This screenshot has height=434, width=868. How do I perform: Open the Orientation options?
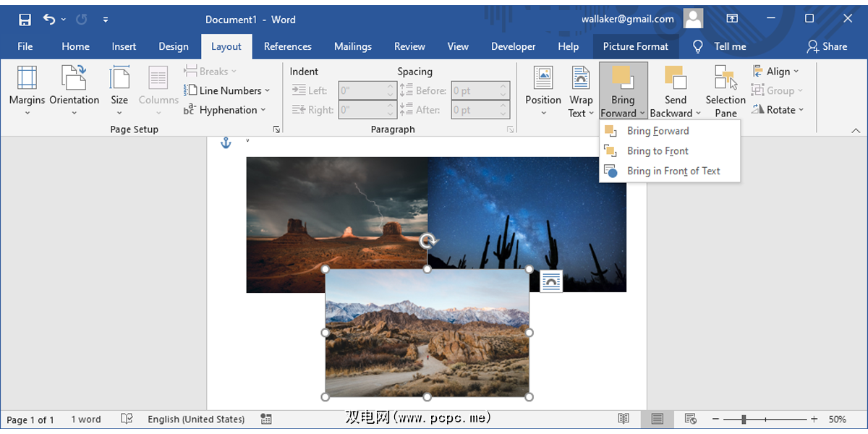(74, 78)
